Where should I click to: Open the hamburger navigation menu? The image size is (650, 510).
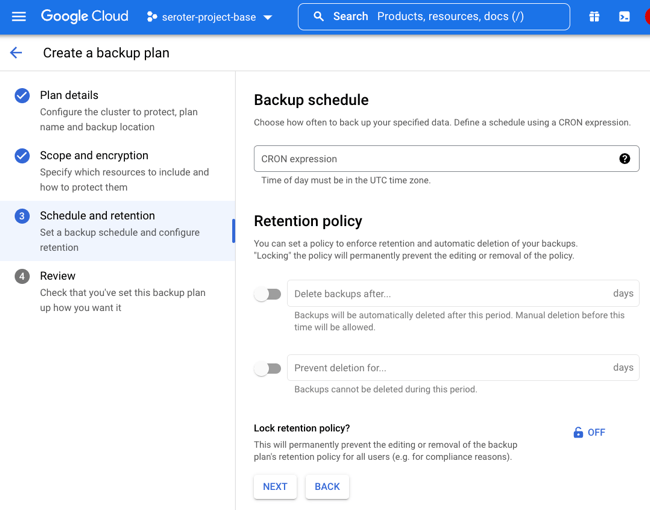(19, 17)
